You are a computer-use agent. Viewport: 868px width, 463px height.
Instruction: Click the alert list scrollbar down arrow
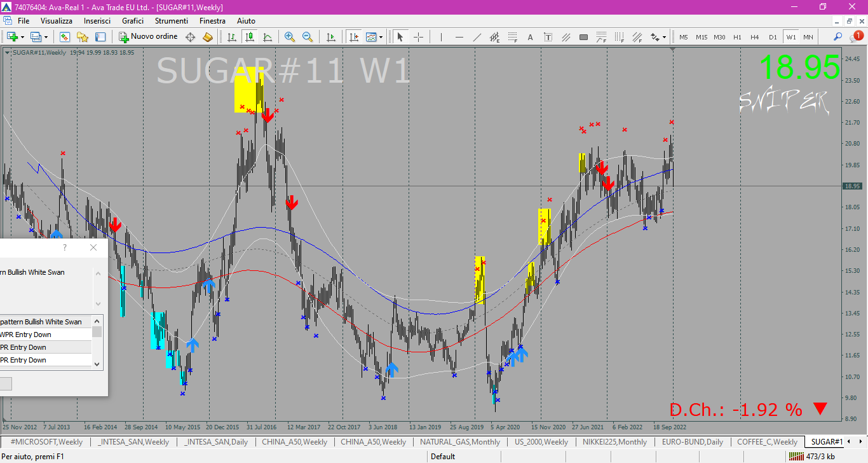[97, 364]
